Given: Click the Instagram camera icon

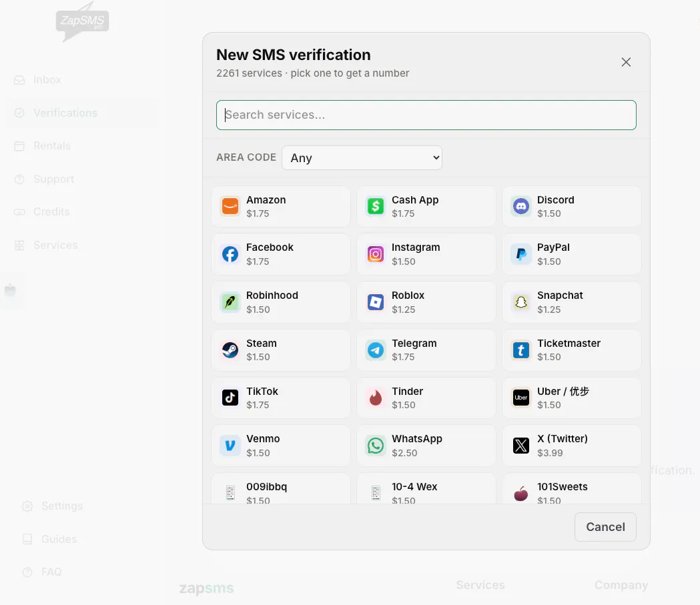Looking at the screenshot, I should (376, 254).
